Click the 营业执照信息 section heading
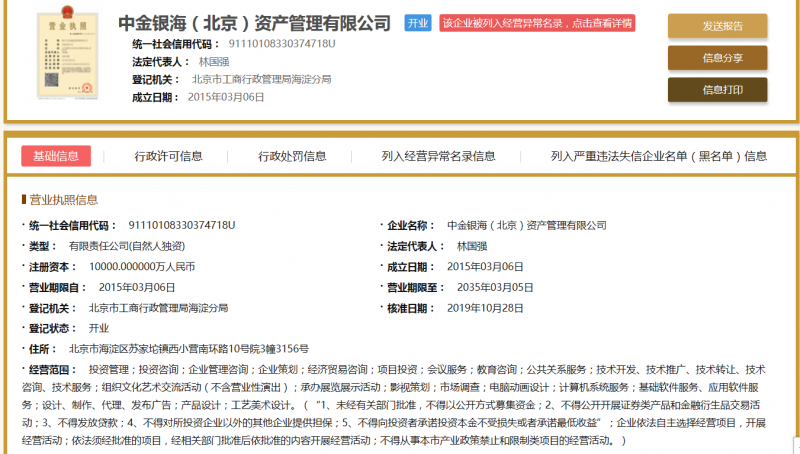This screenshot has width=800, height=454. (x=63, y=199)
